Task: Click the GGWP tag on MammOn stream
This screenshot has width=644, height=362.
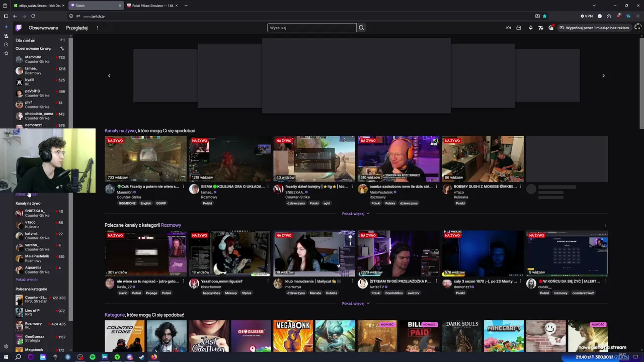Action: pyautogui.click(x=161, y=203)
